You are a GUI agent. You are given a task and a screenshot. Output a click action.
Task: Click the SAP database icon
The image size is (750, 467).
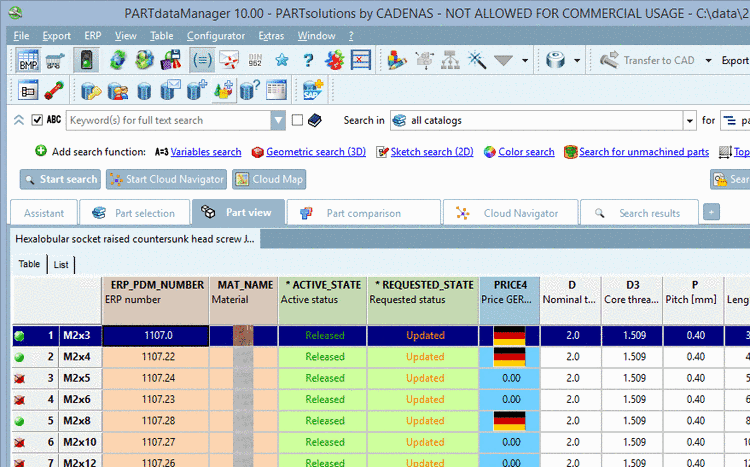pyautogui.click(x=313, y=90)
